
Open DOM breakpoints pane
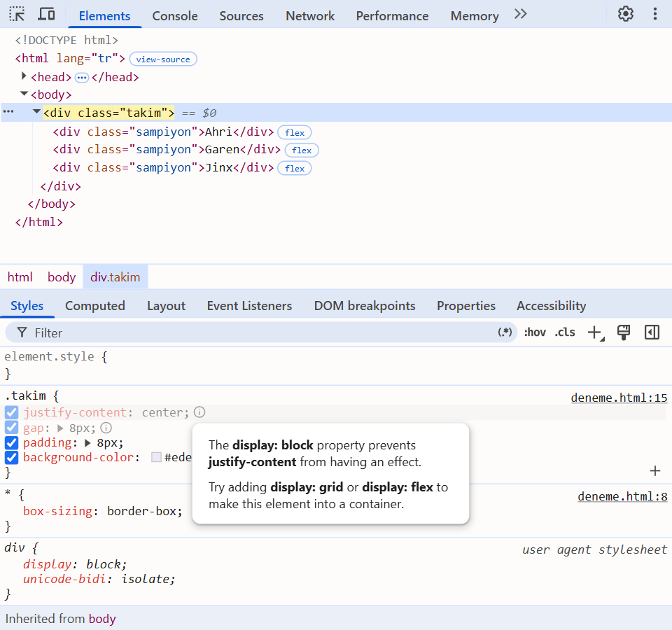click(x=365, y=306)
